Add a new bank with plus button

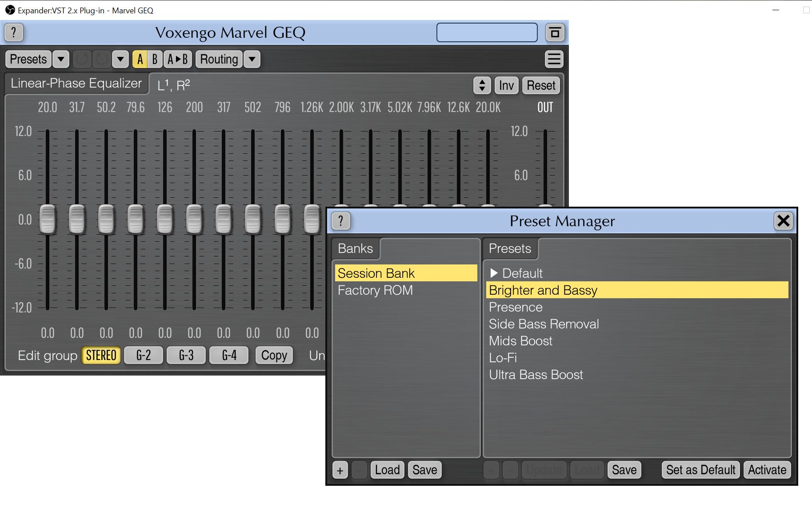tap(340, 470)
